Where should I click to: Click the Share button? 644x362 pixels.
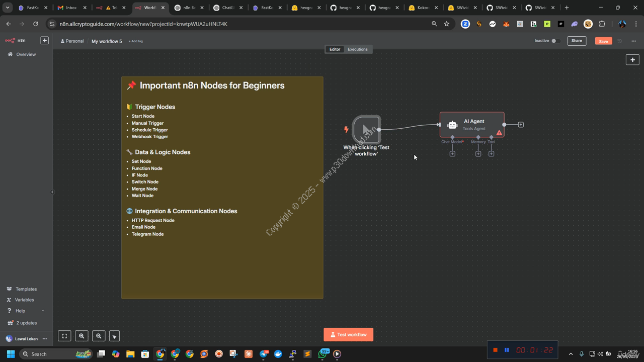click(x=577, y=41)
